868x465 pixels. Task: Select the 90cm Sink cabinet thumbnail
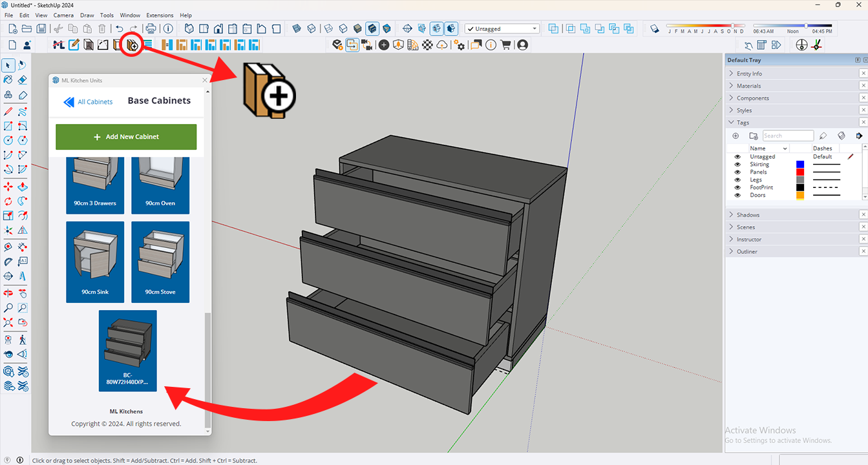point(95,262)
